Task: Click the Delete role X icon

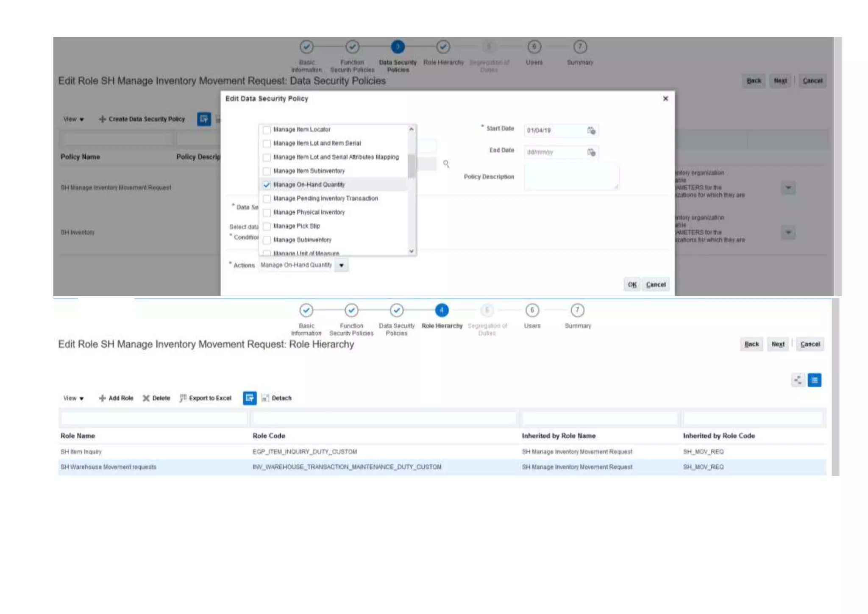Action: (x=146, y=398)
